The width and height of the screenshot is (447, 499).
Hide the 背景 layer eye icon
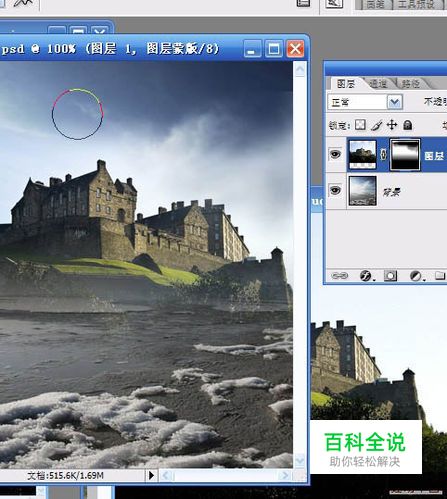[335, 190]
